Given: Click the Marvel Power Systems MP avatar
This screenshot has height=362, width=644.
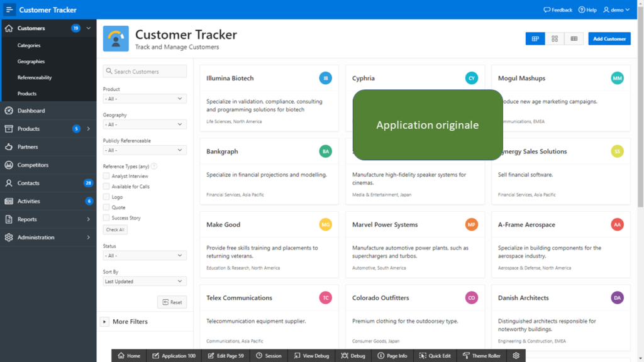Looking at the screenshot, I should click(471, 224).
